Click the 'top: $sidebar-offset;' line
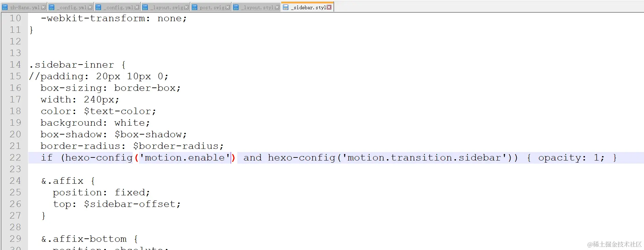Screen dimensions: 644x250 click(117, 204)
